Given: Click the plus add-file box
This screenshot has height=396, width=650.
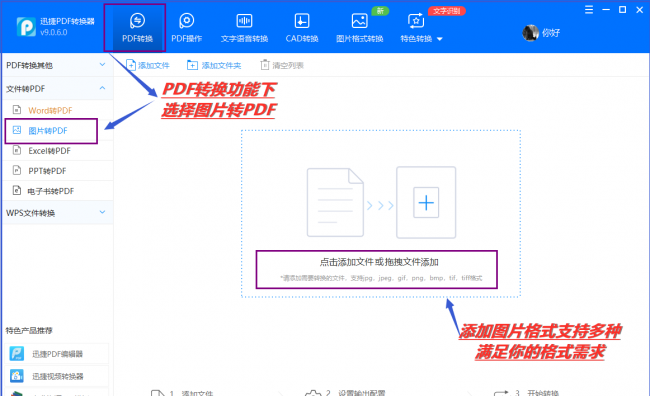Looking at the screenshot, I should [426, 202].
